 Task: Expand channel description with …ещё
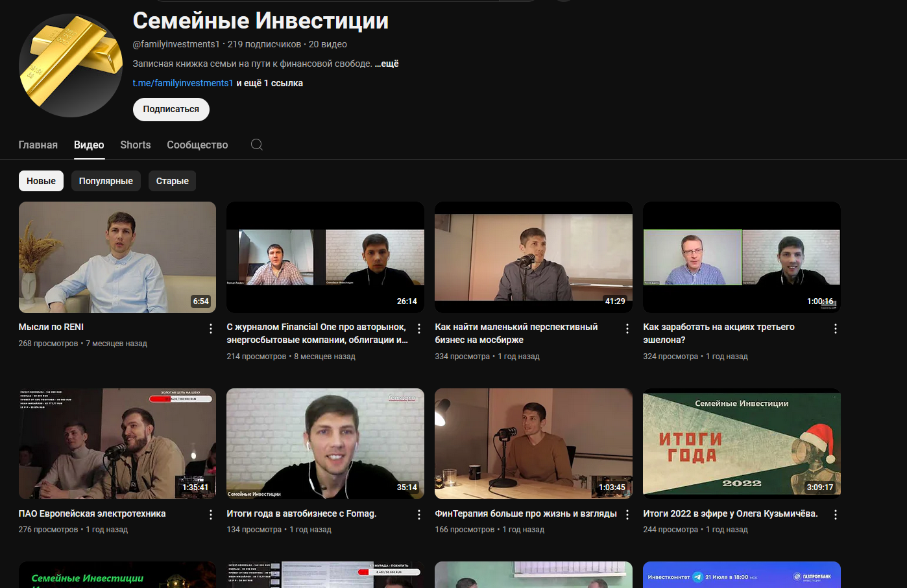tap(387, 64)
